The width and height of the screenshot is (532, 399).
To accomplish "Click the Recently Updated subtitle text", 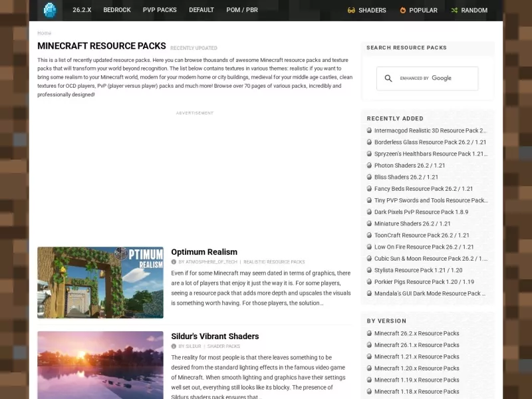I will (194, 48).
